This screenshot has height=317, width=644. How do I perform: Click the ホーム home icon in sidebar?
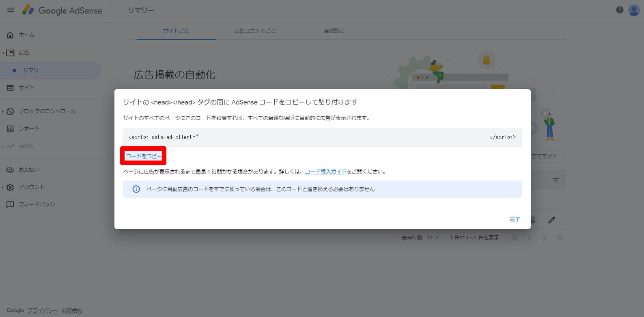pyautogui.click(x=10, y=35)
